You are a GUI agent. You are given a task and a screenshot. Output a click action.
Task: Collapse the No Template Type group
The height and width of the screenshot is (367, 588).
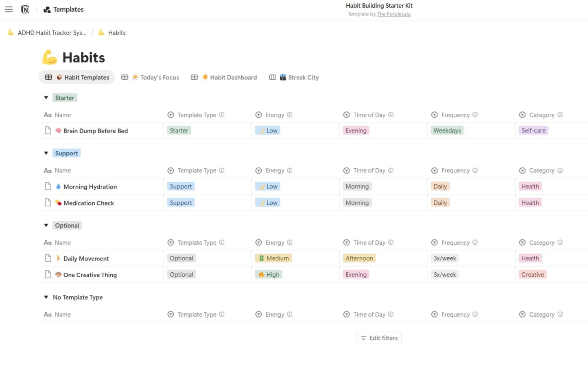pos(46,297)
